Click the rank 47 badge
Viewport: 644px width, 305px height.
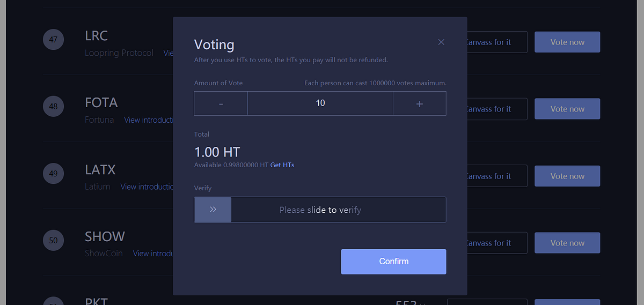(54, 40)
